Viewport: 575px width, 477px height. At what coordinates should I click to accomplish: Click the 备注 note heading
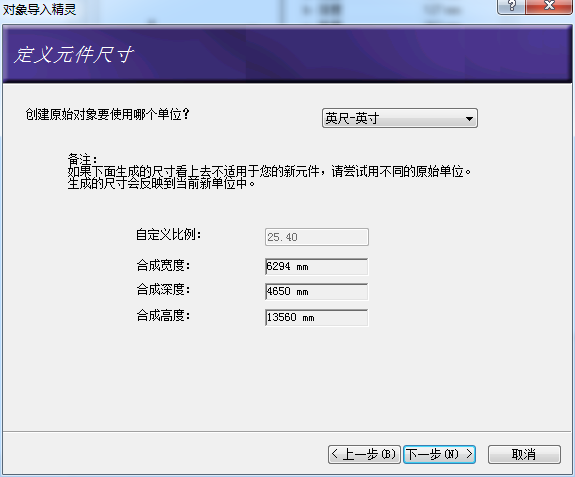coord(83,159)
